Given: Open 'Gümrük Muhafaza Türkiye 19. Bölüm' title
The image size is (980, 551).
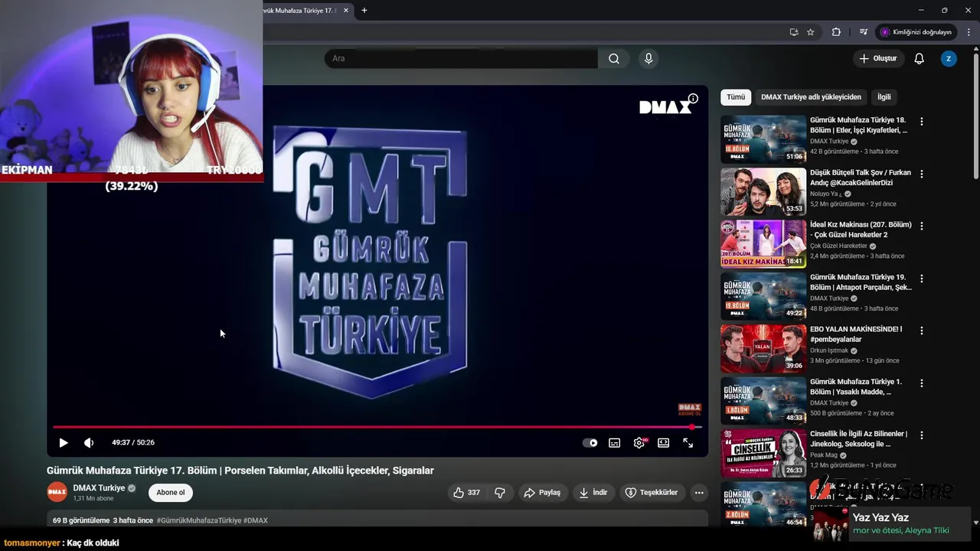Looking at the screenshot, I should click(861, 282).
